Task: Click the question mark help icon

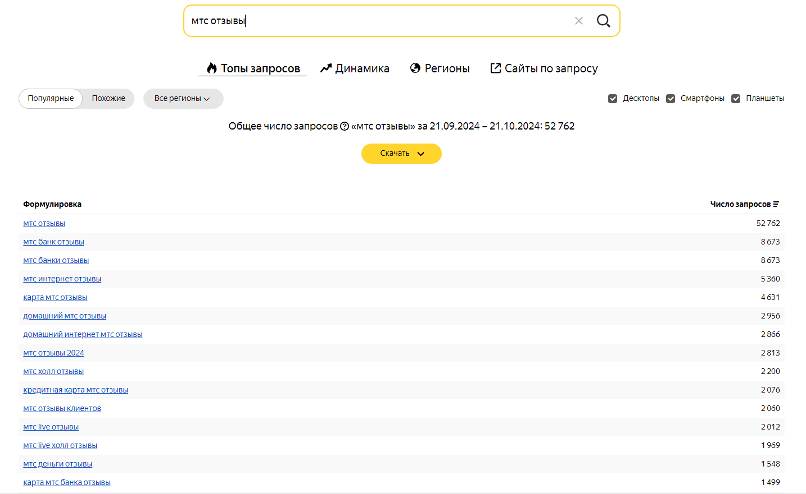Action: pos(344,127)
